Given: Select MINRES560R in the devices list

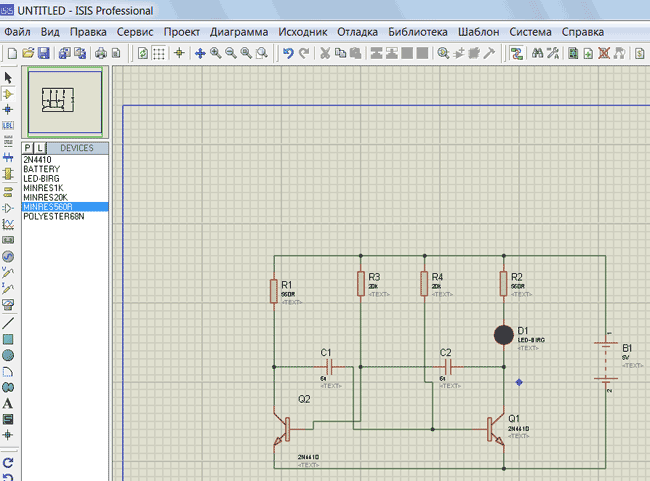Looking at the screenshot, I should (x=65, y=207).
